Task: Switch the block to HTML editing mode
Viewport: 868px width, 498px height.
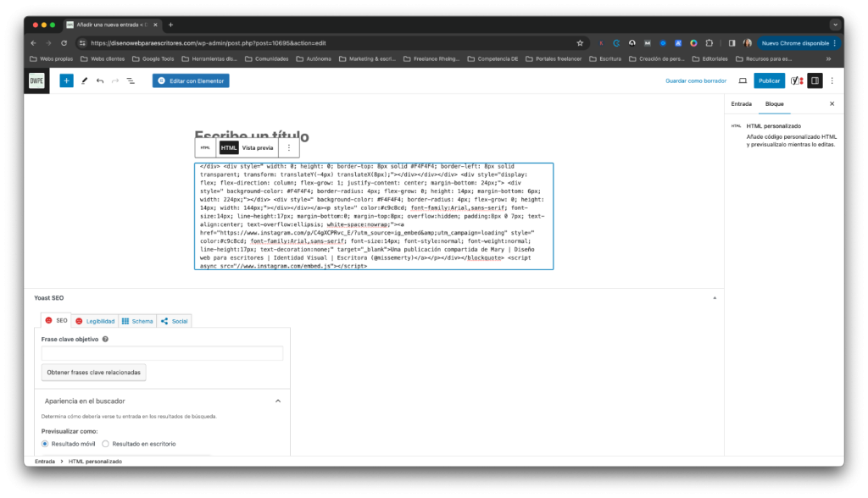Action: click(x=227, y=147)
